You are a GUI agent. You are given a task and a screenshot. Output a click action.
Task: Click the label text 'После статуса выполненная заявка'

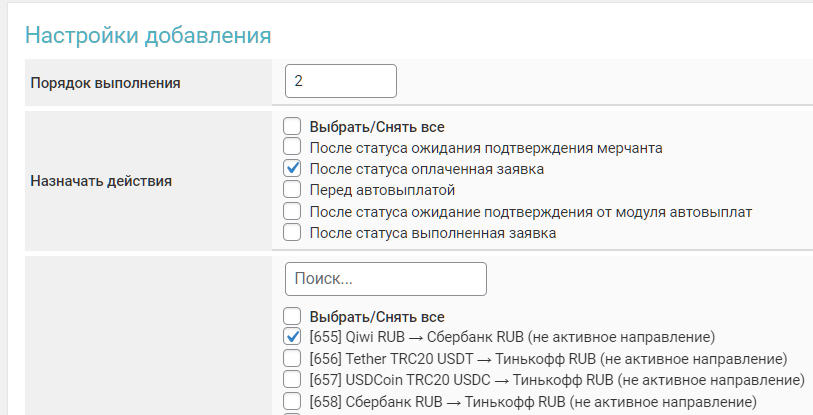432,232
